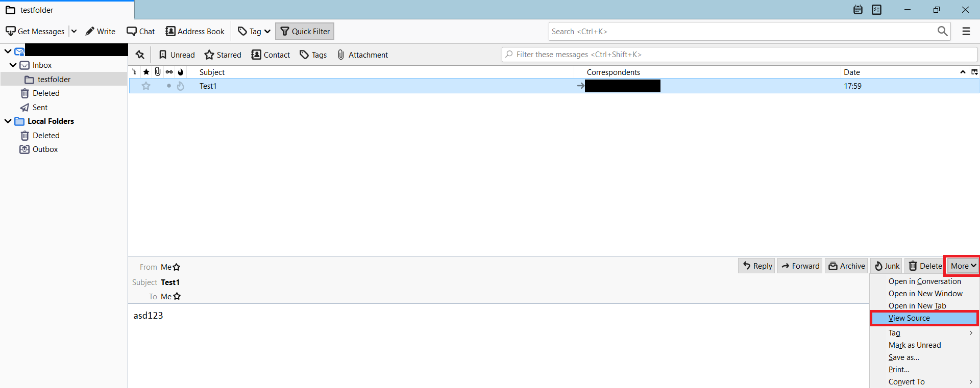Mark the message as Junk
The height and width of the screenshot is (388, 980).
[x=887, y=266]
